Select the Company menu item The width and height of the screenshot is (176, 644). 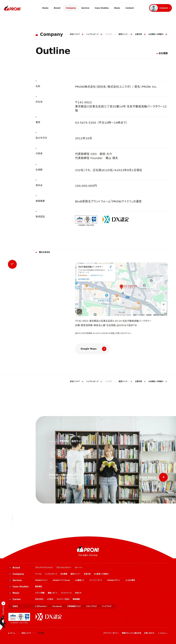coord(71,8)
